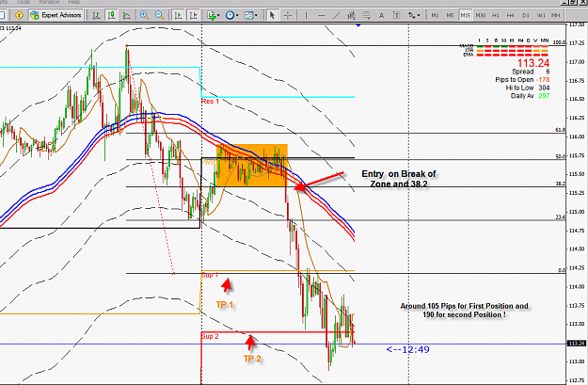Switch timeframe to M30
Image resolution: width=588 pixels, height=385 pixels.
[x=481, y=15]
